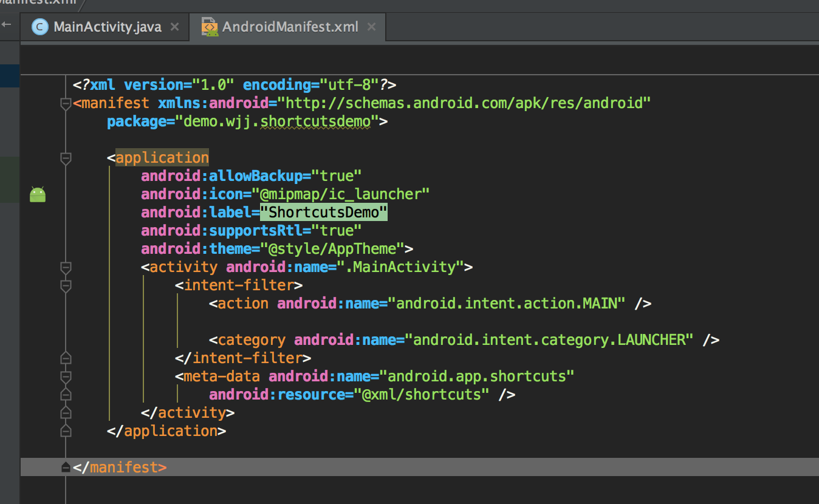
Task: Close the MainActivity.java tab
Action: tap(174, 27)
